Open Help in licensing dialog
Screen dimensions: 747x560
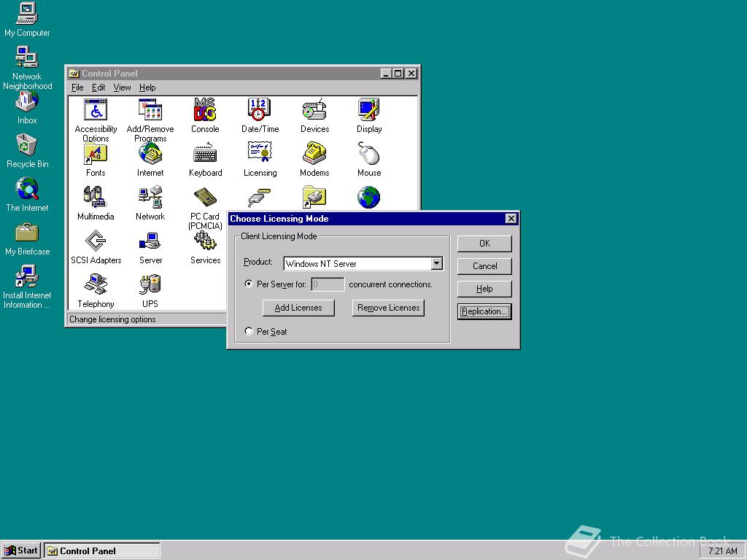484,289
